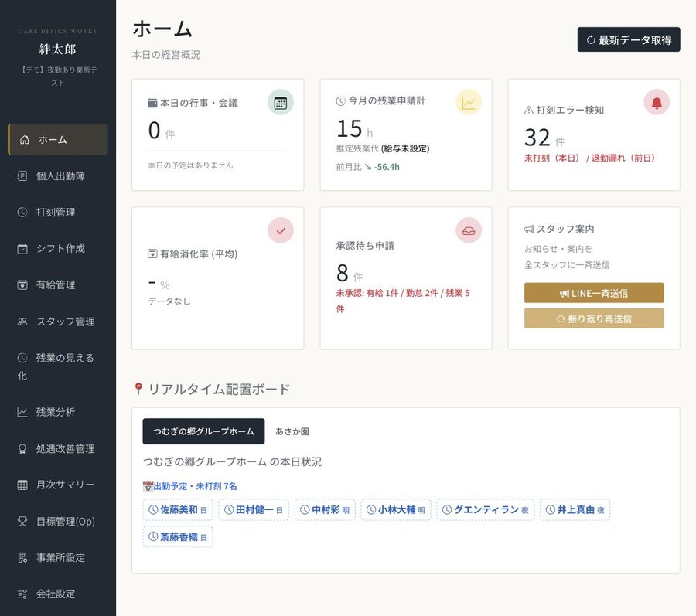The width and height of the screenshot is (696, 616).
Task: Click the red pin icon beside リアルタイム配置ボード
Action: click(x=138, y=389)
